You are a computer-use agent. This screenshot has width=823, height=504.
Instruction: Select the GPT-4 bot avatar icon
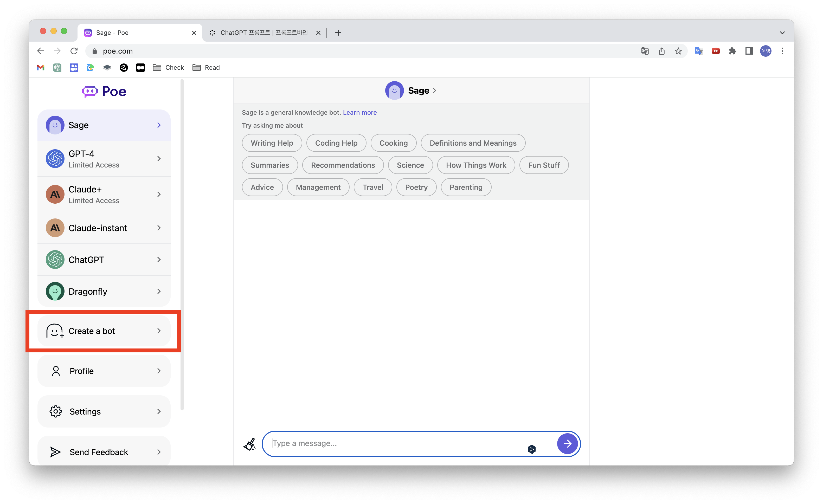click(x=55, y=159)
